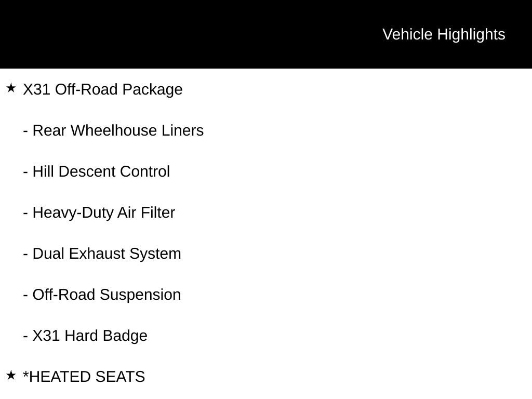The height and width of the screenshot is (399, 532).
Task: Click the Dual Exhaust System text
Action: tap(107, 254)
